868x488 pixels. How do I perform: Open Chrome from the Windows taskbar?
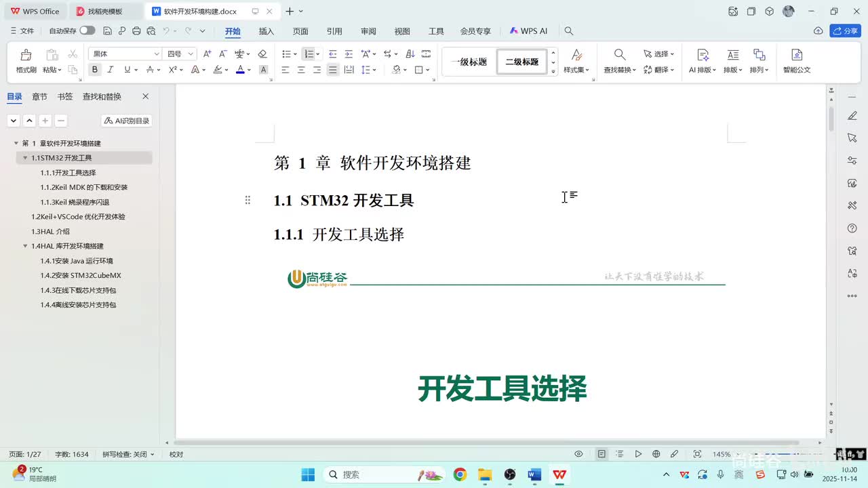click(x=460, y=474)
